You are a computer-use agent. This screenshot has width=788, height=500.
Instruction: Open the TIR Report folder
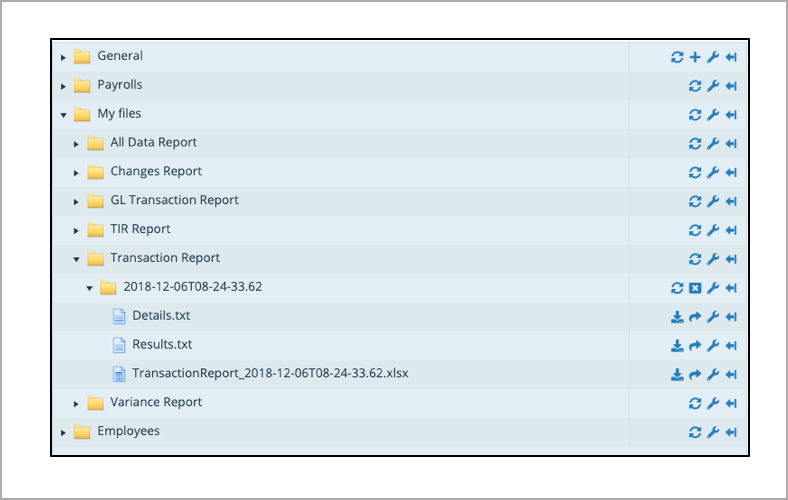point(140,229)
